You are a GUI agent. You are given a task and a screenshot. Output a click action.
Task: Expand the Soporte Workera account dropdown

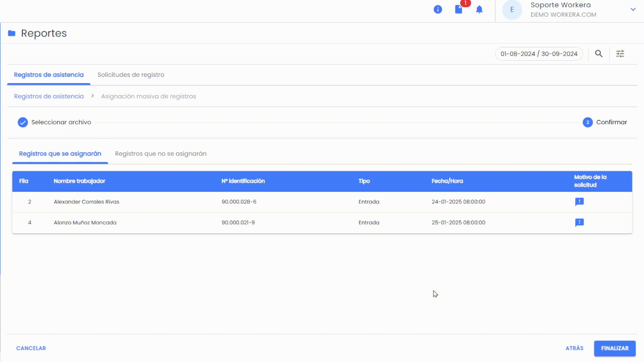point(633,9)
